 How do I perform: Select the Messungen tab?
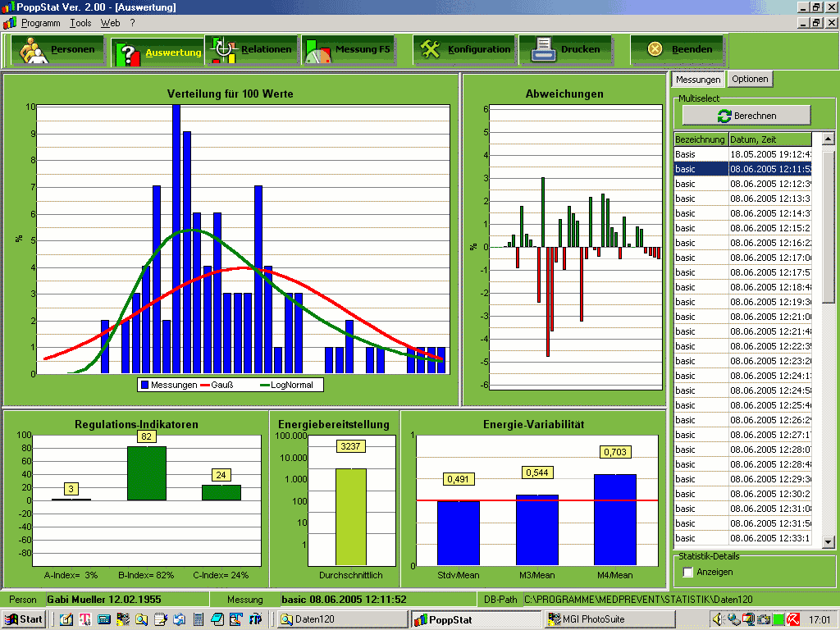point(698,80)
